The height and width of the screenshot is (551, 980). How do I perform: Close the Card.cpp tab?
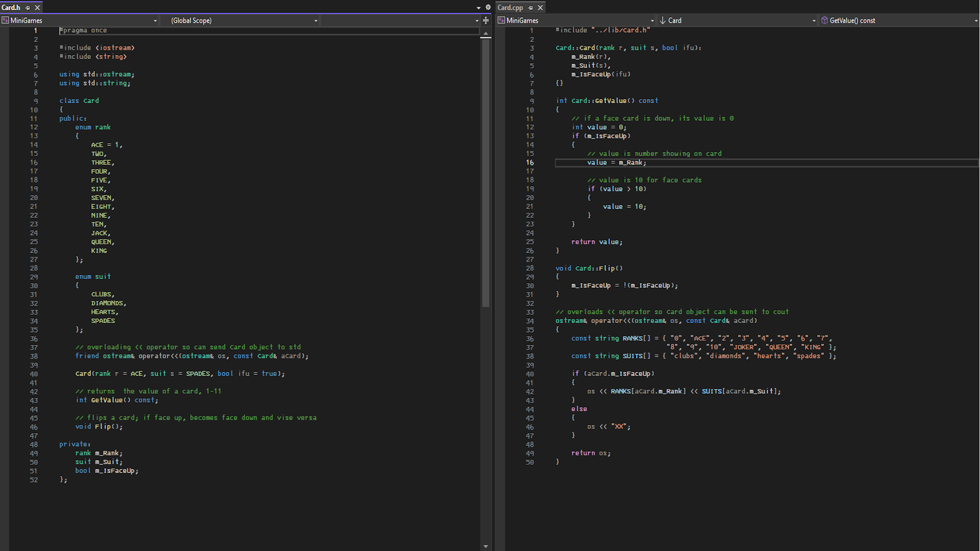(540, 8)
